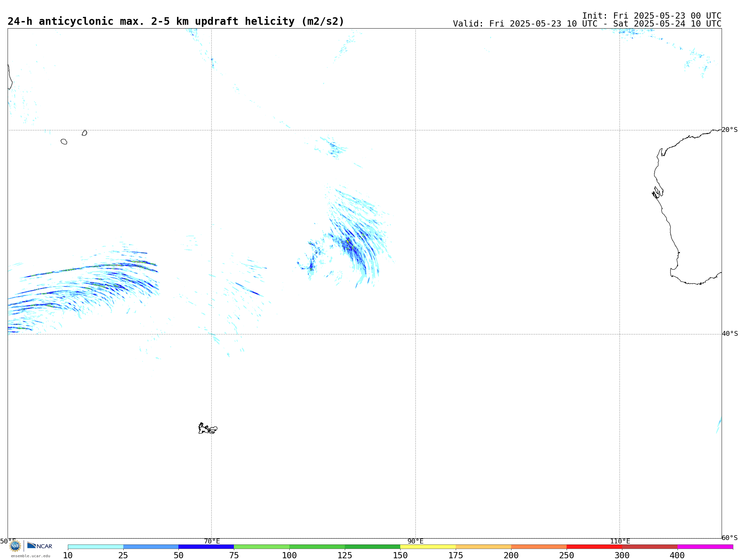The width and height of the screenshot is (744, 560).
Task: Click the Mauritius island outline
Action: [x=84, y=133]
